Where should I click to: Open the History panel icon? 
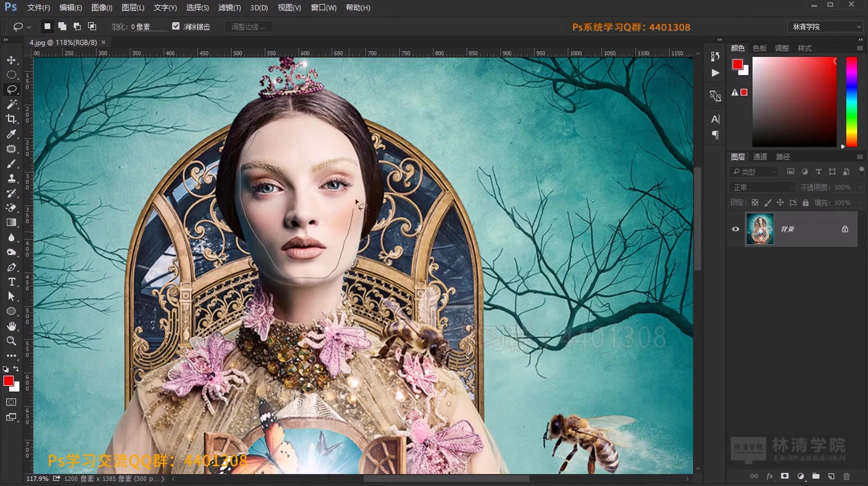pyautogui.click(x=715, y=56)
